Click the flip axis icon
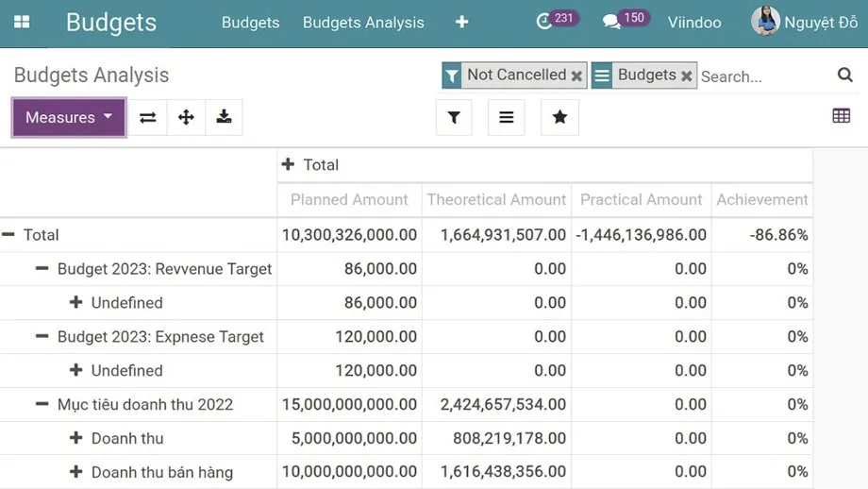868x489 pixels. point(148,117)
